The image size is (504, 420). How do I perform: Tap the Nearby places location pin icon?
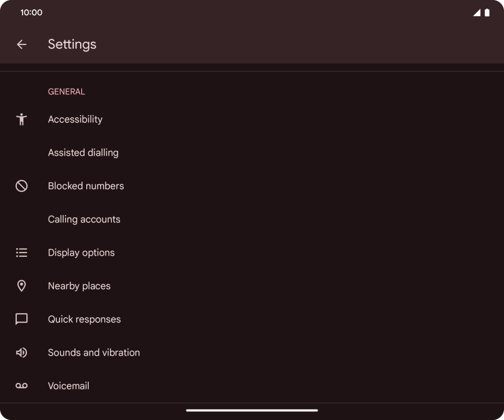(x=22, y=286)
